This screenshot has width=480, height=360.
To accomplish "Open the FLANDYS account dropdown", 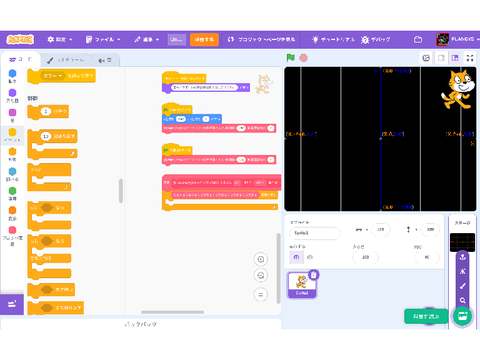I will coord(457,39).
